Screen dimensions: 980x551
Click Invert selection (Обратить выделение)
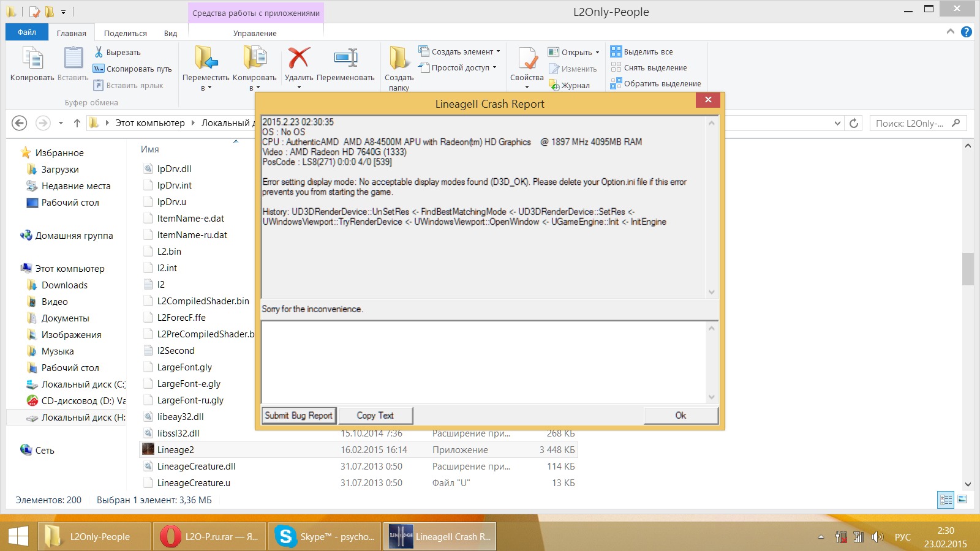(656, 83)
